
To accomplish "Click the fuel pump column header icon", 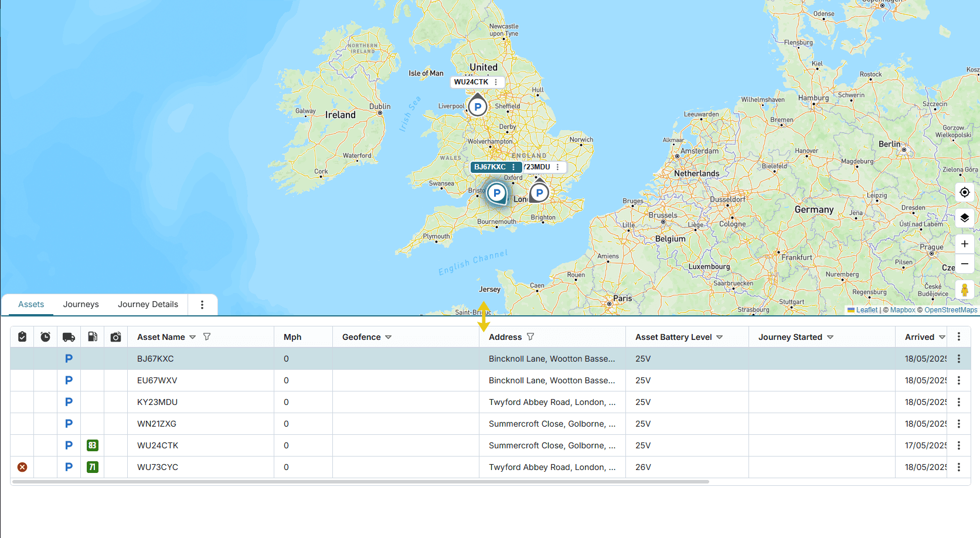I will [92, 337].
